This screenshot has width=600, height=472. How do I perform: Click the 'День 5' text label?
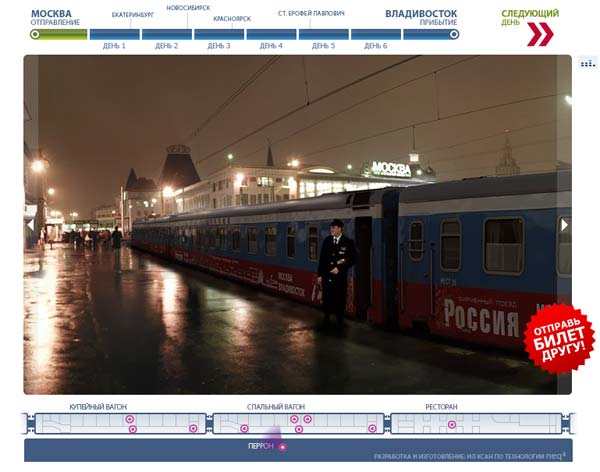coord(323,46)
